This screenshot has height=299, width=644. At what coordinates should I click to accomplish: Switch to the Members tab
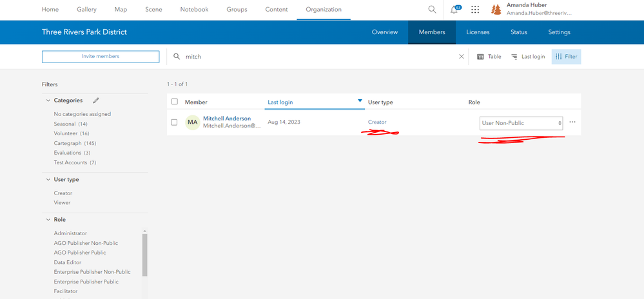click(x=432, y=32)
